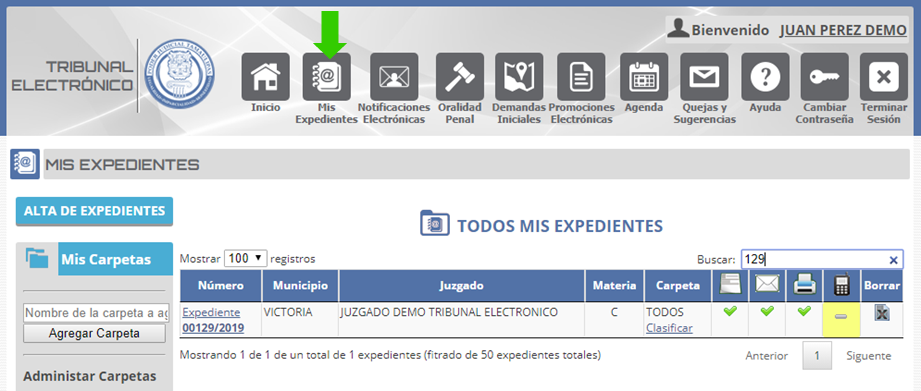Open the Promociones Electrónicas document icon

pyautogui.click(x=581, y=77)
